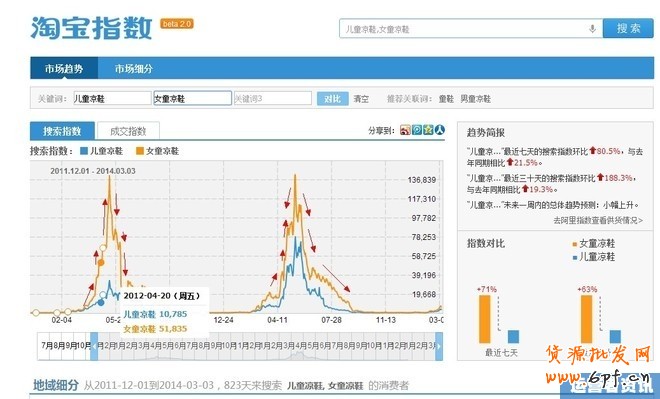This screenshot has width=660, height=399.
Task: Click left handle of timeline range selector
Action: [x=94, y=346]
